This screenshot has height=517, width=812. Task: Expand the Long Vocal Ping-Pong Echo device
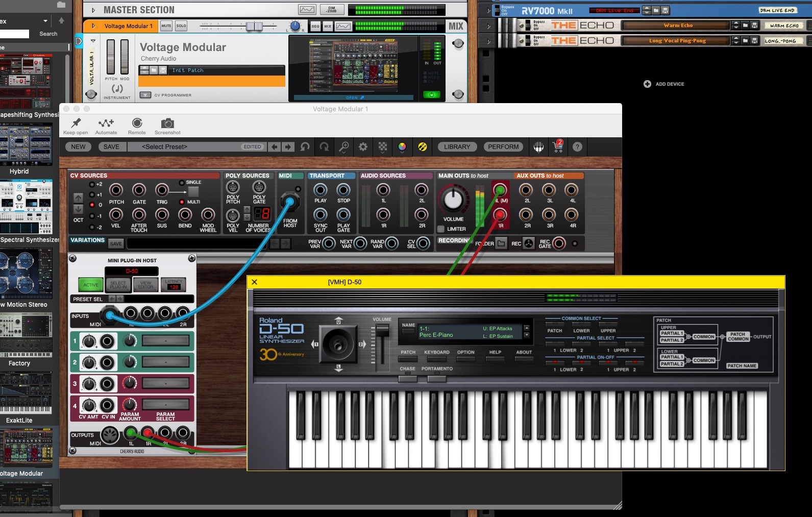tap(488, 41)
